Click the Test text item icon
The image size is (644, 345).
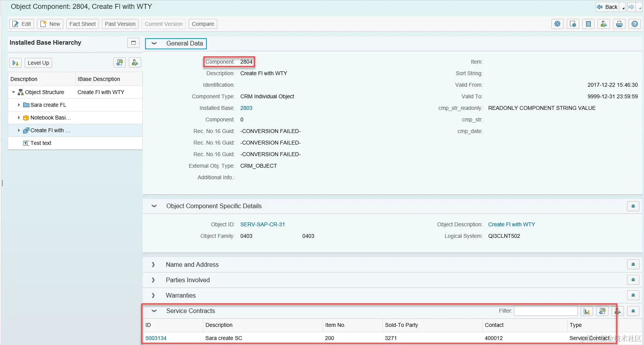click(x=26, y=143)
